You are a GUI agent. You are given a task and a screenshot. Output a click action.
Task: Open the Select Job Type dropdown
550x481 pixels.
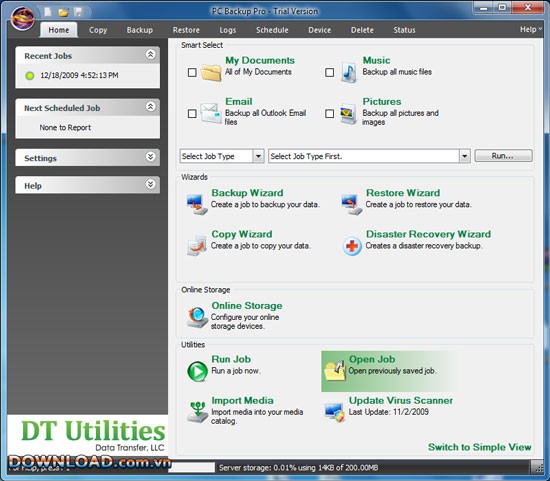pos(258,156)
